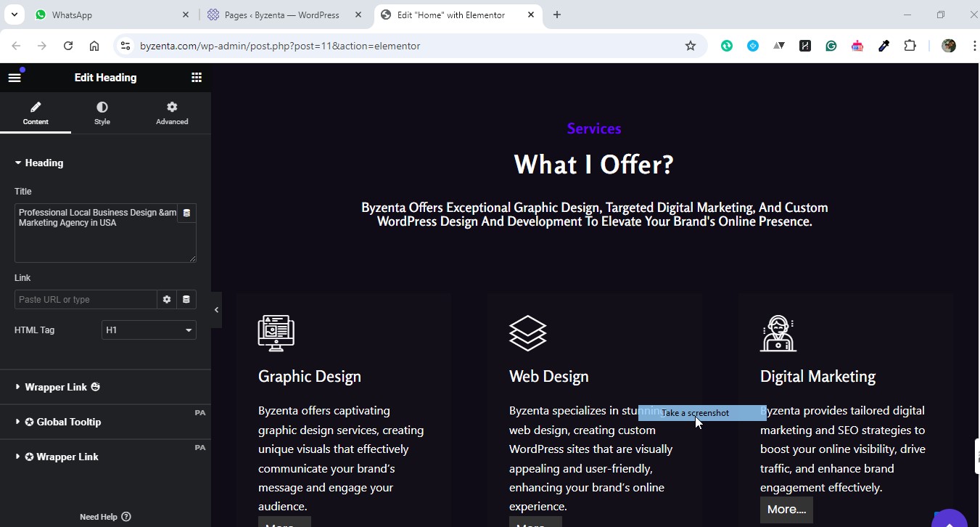Click More button under Digital Marketing

786,509
